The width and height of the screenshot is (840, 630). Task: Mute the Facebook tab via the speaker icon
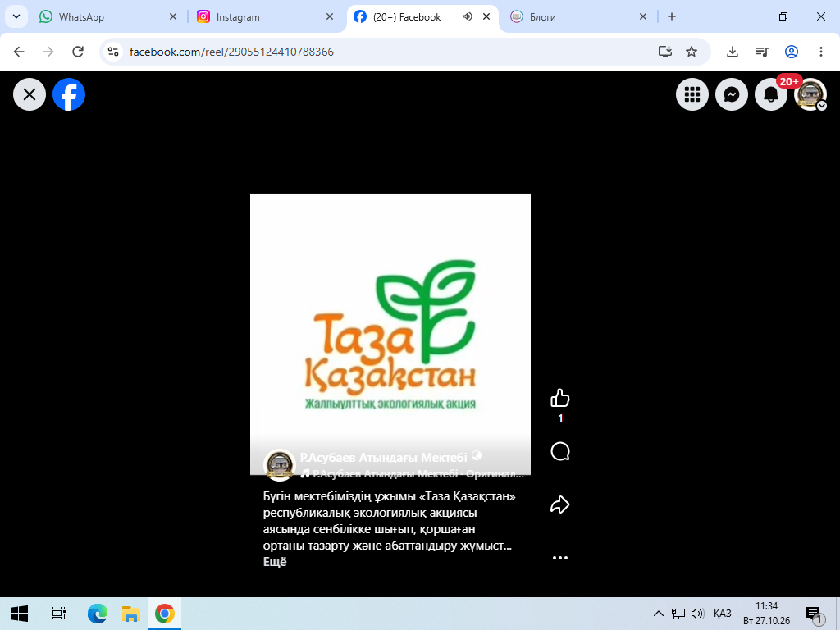point(467,16)
